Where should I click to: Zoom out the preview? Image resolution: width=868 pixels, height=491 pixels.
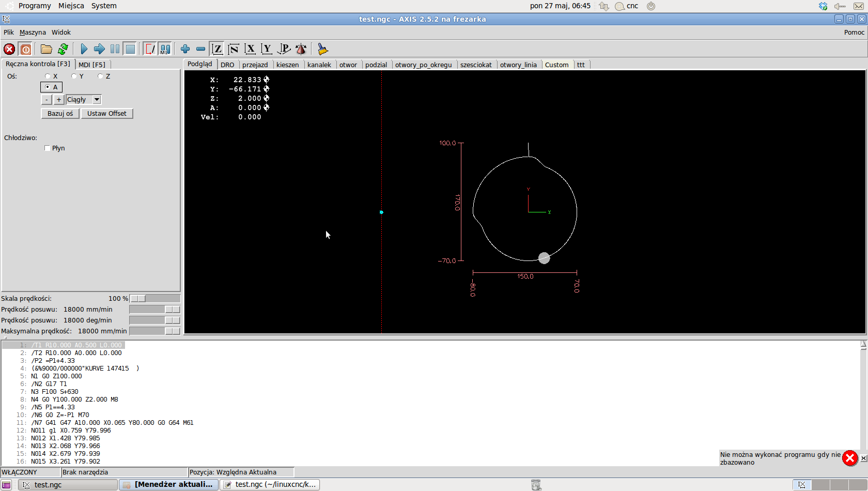[201, 49]
